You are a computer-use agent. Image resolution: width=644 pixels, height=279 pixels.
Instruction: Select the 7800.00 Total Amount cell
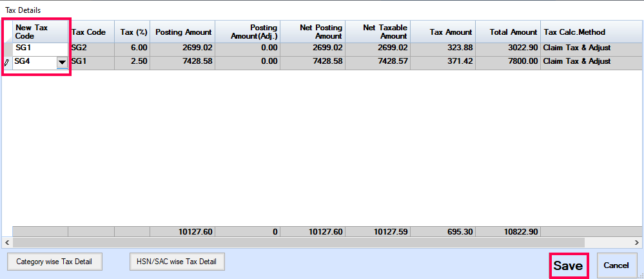[507, 62]
